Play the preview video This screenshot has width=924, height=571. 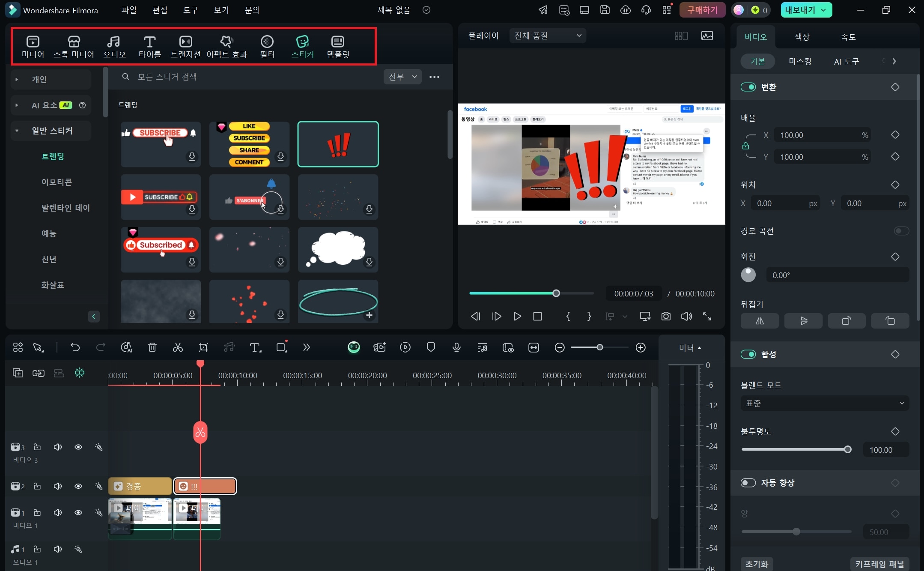coord(517,316)
